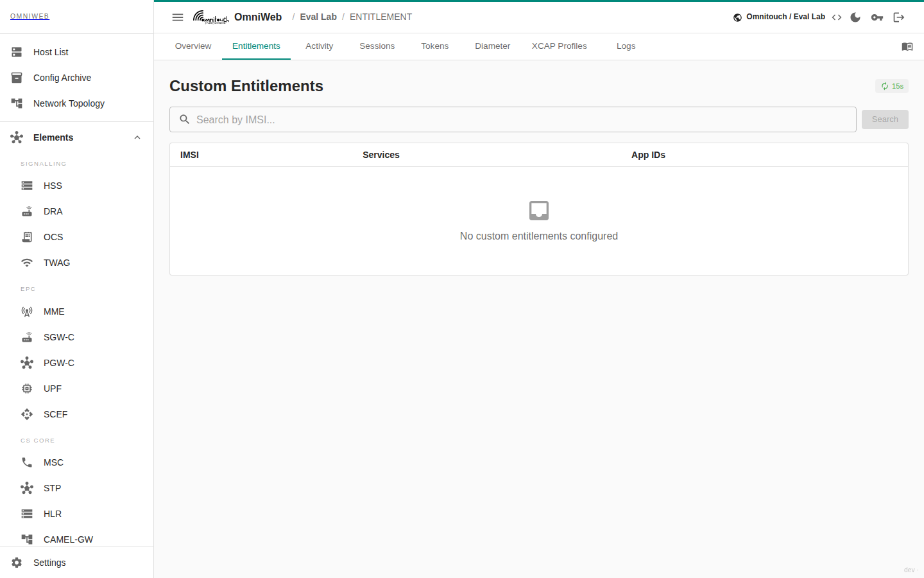
Task: Select CAMEL-GW element
Action: (77, 538)
